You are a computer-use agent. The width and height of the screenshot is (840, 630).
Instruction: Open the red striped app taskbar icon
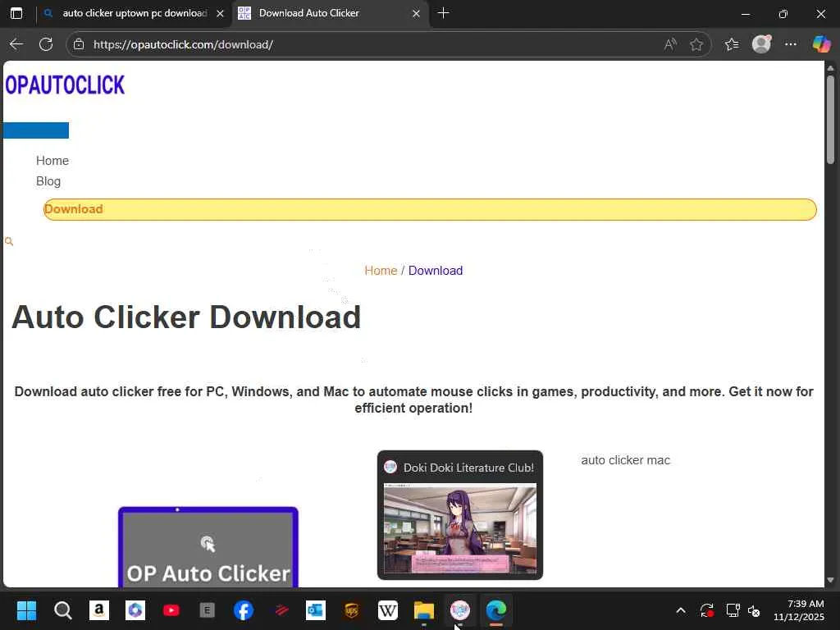point(281,610)
